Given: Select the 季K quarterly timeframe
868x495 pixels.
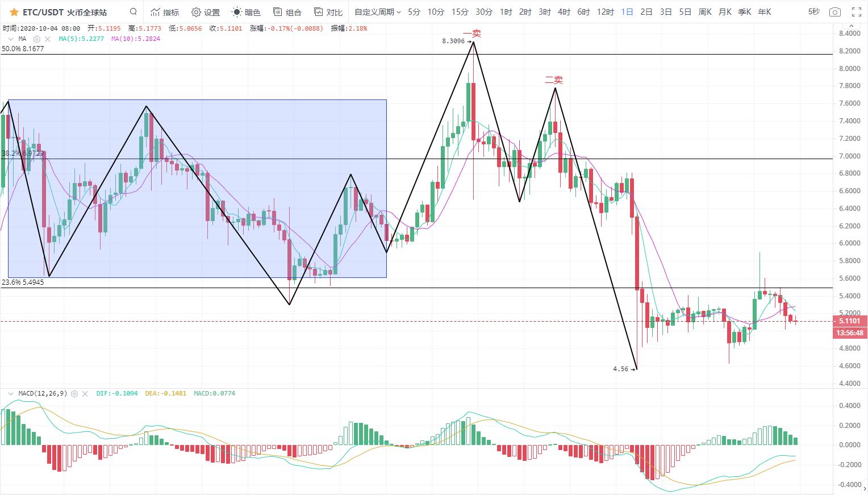Looking at the screenshot, I should click(x=745, y=12).
